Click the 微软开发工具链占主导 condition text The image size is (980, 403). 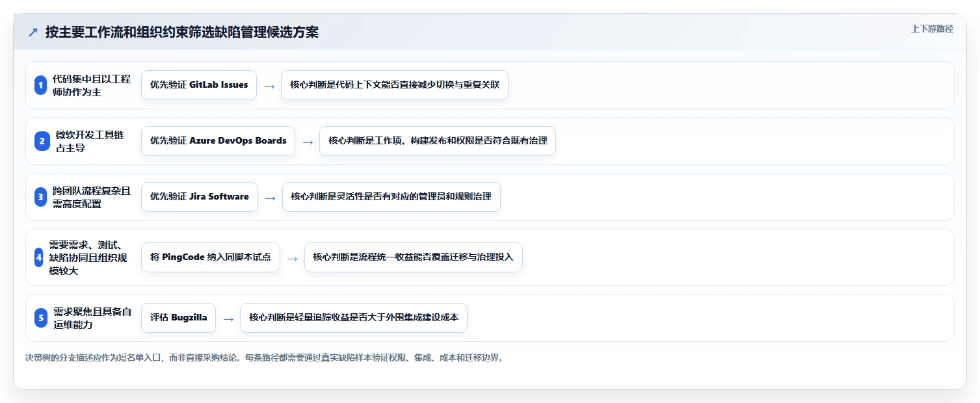point(90,141)
